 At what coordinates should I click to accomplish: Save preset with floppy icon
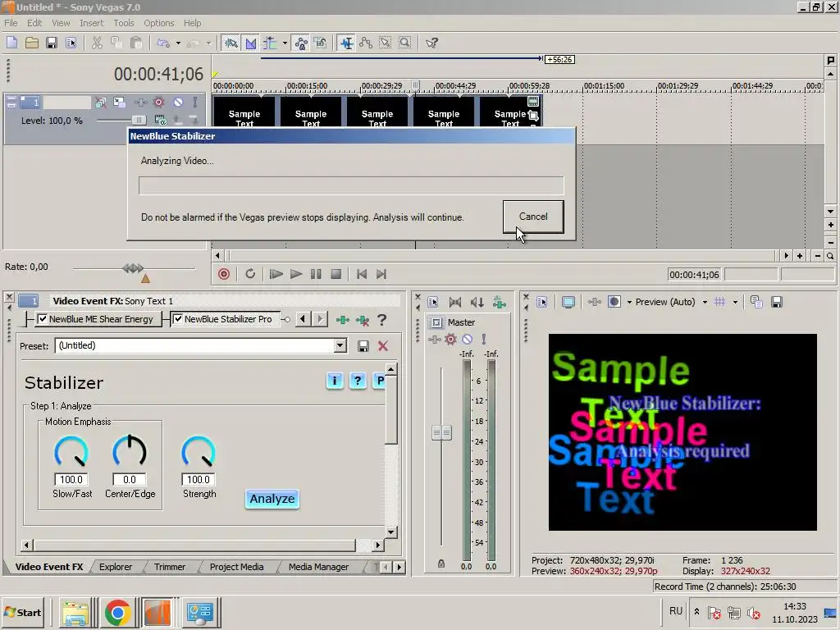(x=363, y=346)
